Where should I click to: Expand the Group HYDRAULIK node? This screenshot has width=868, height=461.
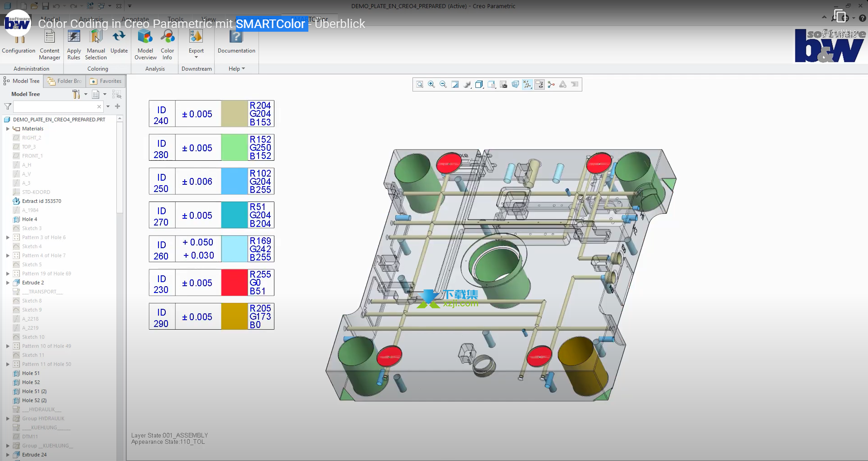coord(8,418)
